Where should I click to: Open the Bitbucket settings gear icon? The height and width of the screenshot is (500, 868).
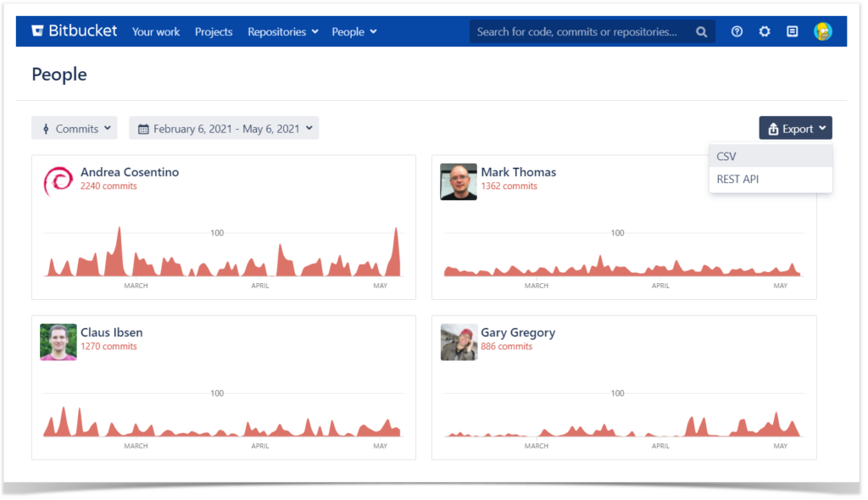pos(765,31)
